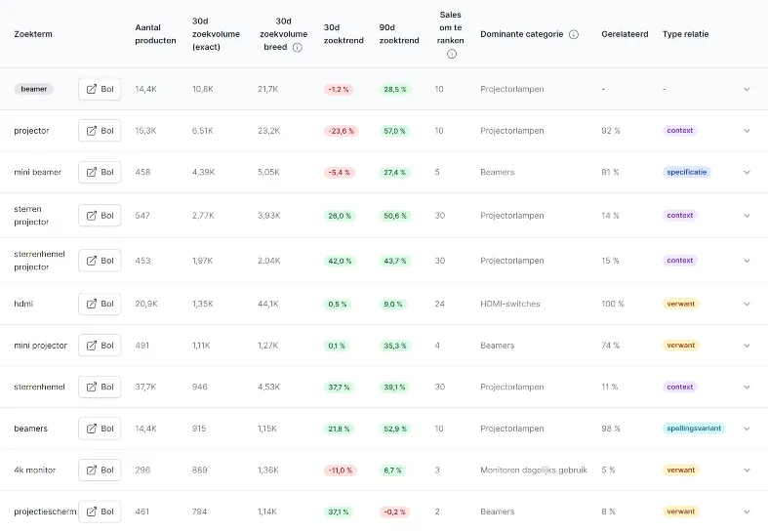
Task: Open beamer on Bol via external link
Action: pos(100,89)
